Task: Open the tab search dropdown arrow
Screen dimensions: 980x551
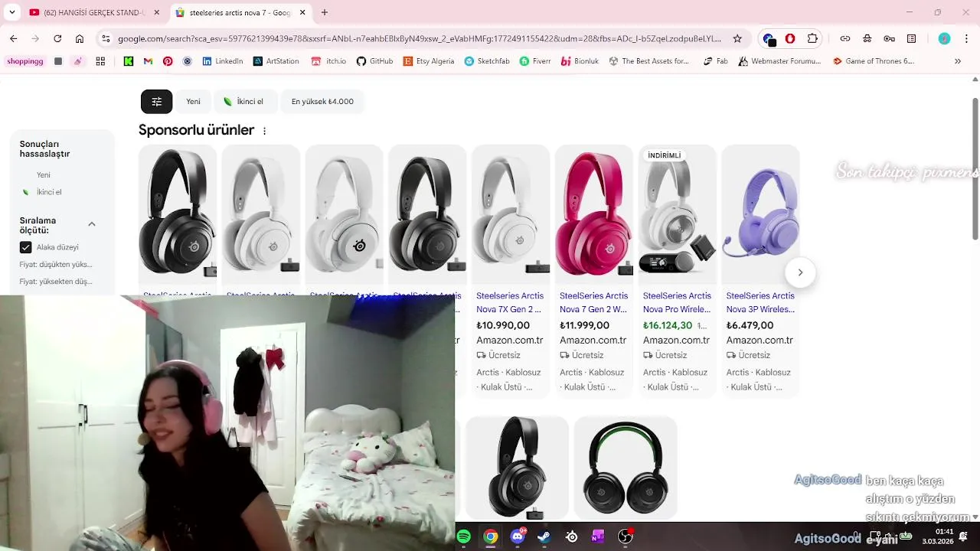Action: [x=11, y=12]
